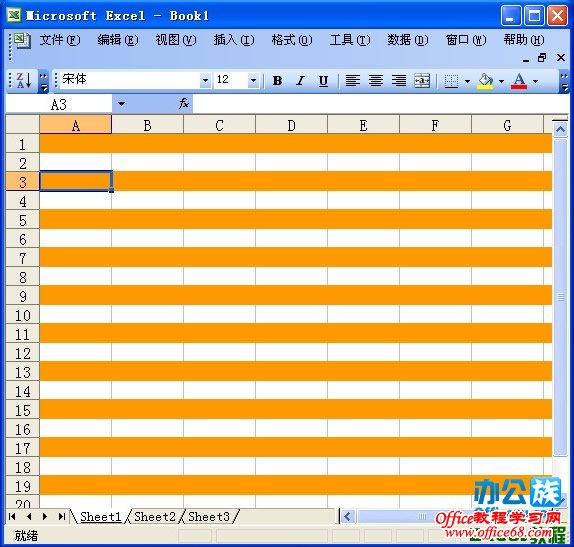Open the font size 12 dropdown

pyautogui.click(x=253, y=80)
